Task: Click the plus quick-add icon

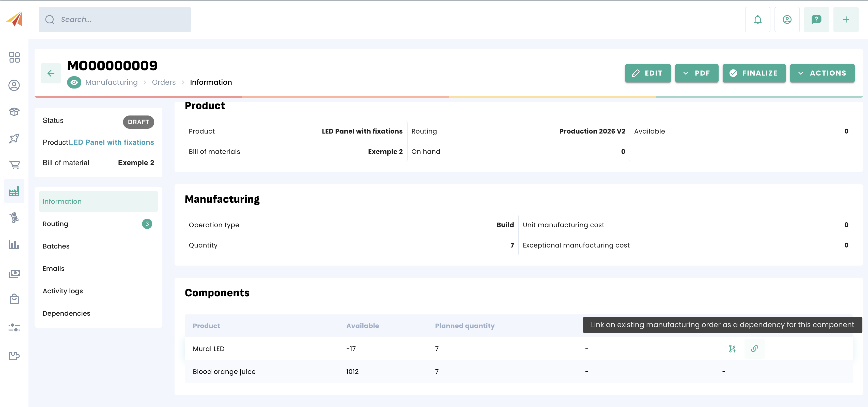Action: coord(846,20)
